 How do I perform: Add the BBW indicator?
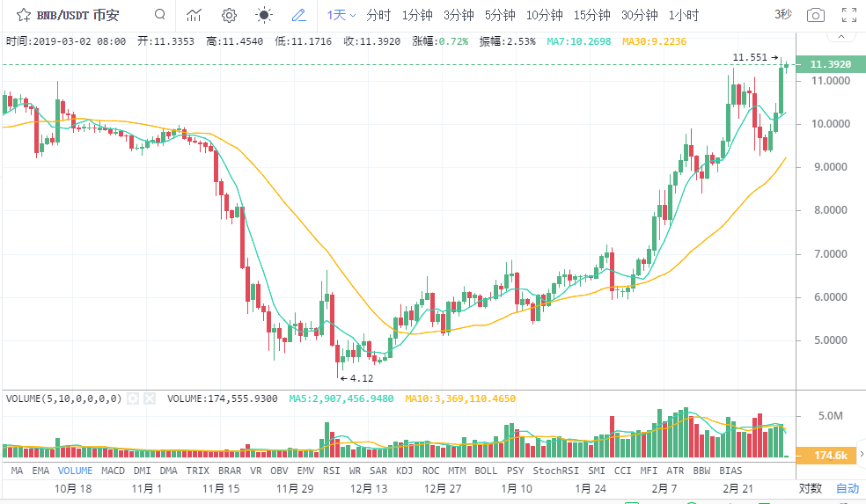click(701, 471)
